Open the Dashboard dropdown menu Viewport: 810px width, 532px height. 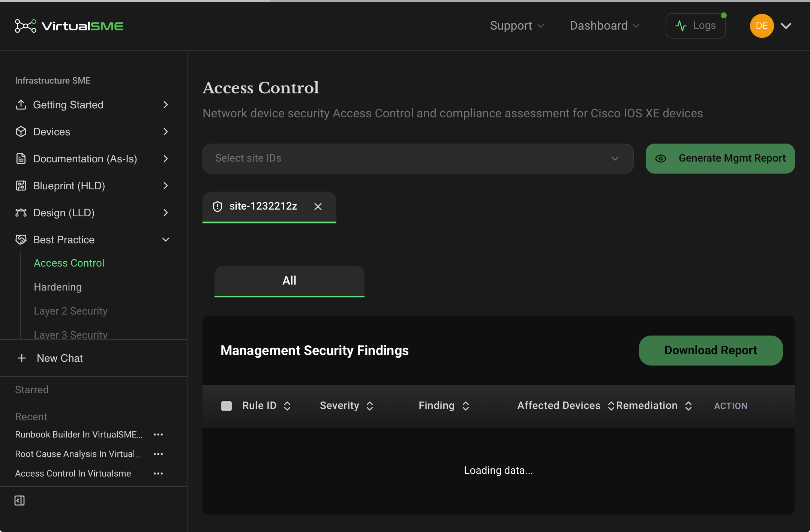pyautogui.click(x=604, y=26)
